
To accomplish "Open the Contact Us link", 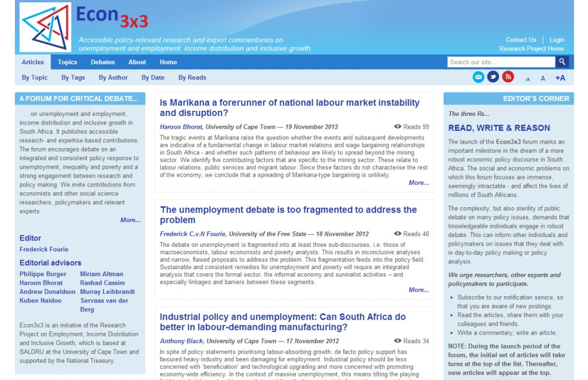I will pyautogui.click(x=521, y=40).
